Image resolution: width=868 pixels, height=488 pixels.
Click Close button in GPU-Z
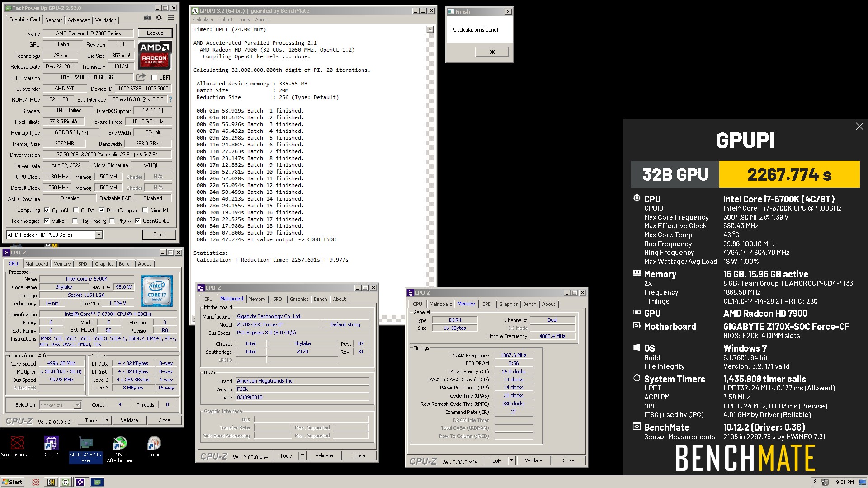(x=159, y=235)
